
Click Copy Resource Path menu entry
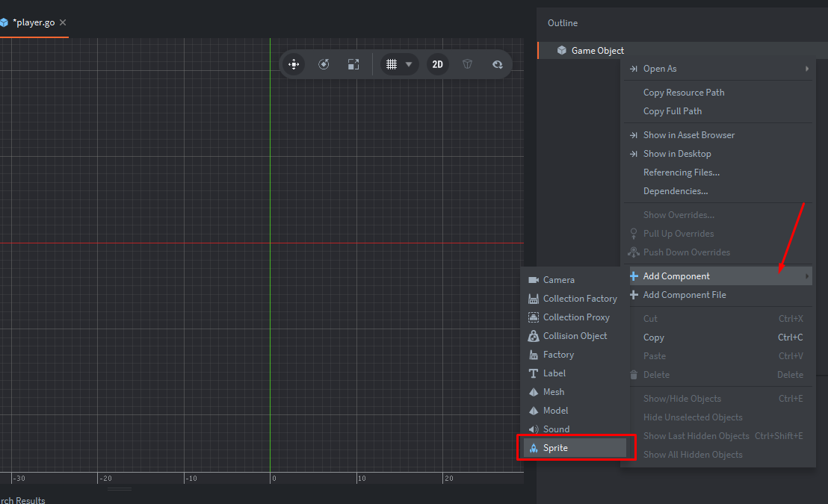pos(683,93)
